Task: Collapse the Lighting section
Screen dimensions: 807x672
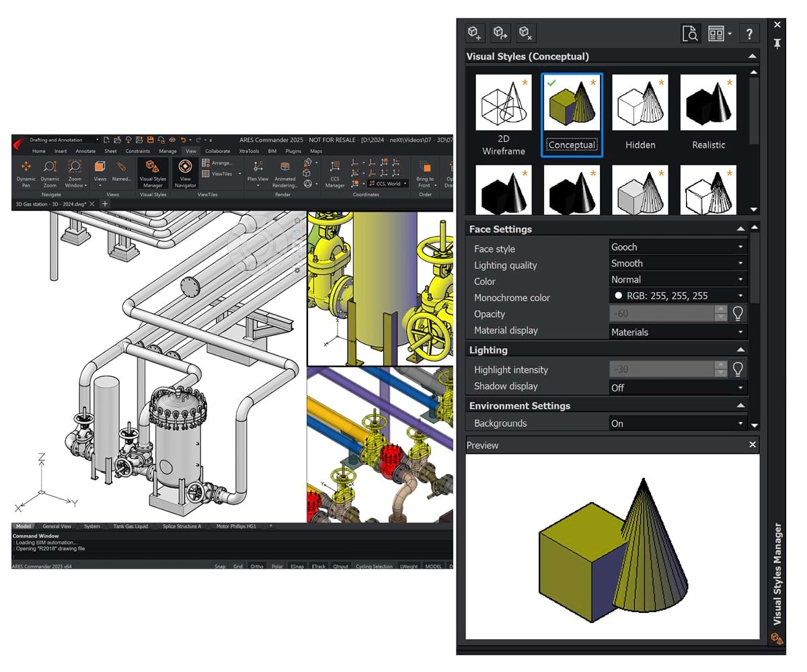Action: 740,350
